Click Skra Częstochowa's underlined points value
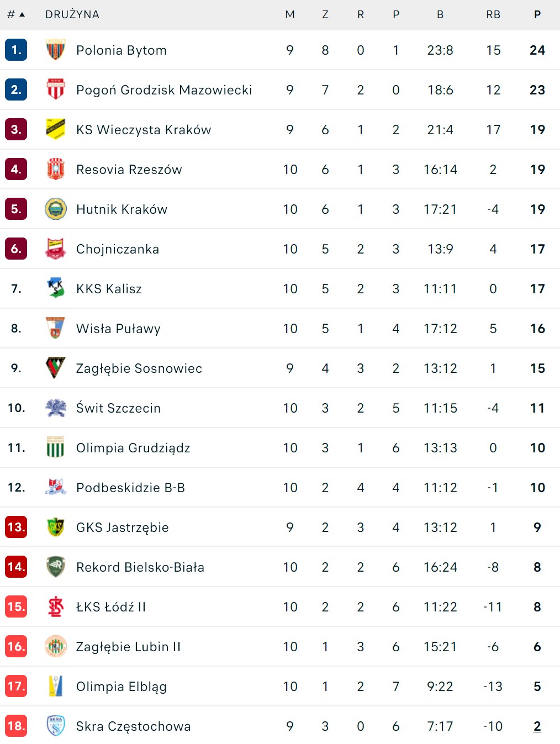 point(537,726)
